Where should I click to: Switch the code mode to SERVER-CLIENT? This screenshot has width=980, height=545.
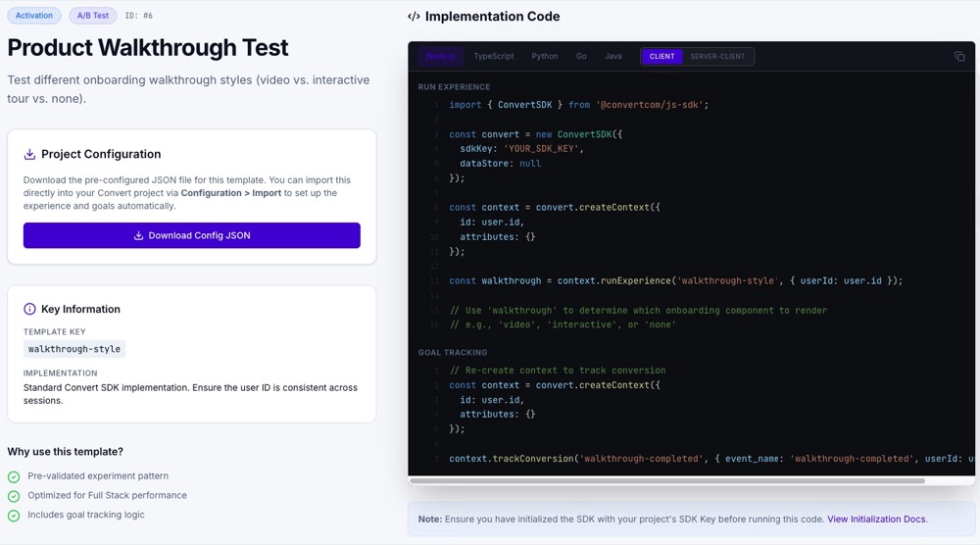point(717,57)
